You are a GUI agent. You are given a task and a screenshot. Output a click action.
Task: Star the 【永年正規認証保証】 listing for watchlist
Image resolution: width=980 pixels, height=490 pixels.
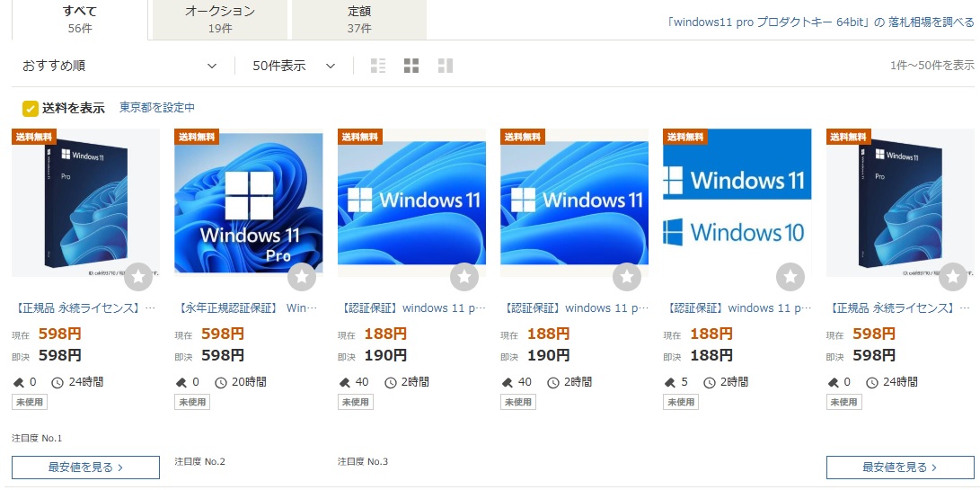[x=302, y=277]
